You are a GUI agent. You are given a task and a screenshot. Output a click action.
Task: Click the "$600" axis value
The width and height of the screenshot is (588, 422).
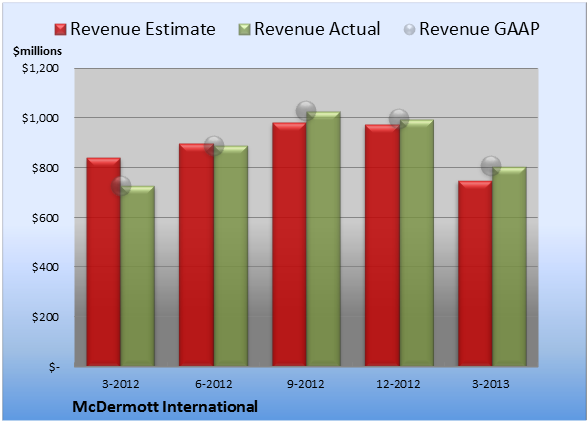[45, 218]
